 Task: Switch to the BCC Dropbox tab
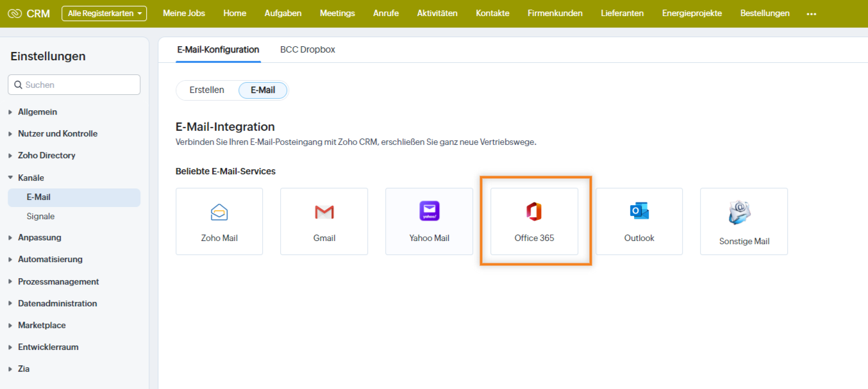tap(308, 49)
